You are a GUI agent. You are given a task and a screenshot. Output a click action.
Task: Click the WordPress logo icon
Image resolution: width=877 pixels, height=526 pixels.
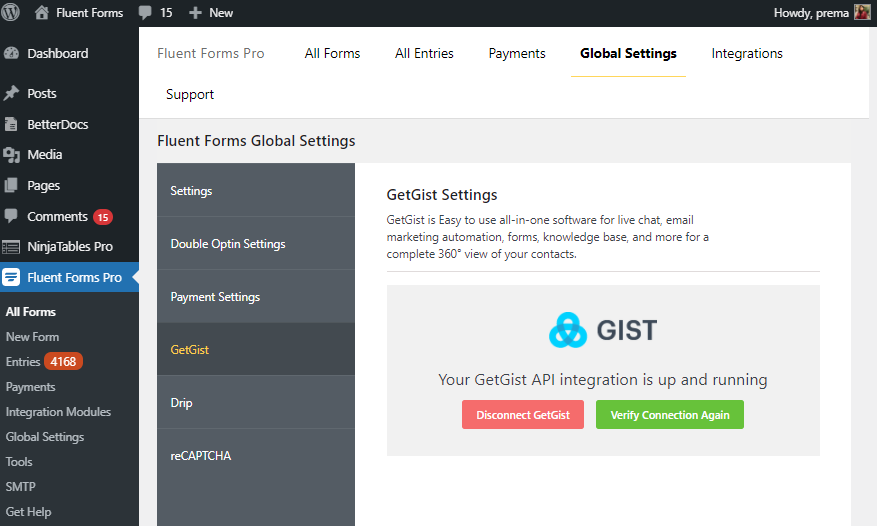tap(10, 12)
